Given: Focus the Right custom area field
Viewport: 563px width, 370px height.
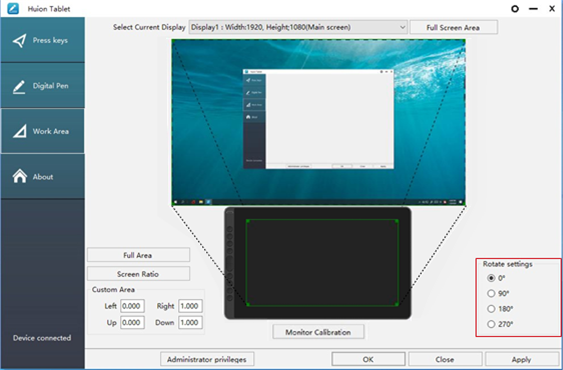Looking at the screenshot, I should [x=190, y=306].
